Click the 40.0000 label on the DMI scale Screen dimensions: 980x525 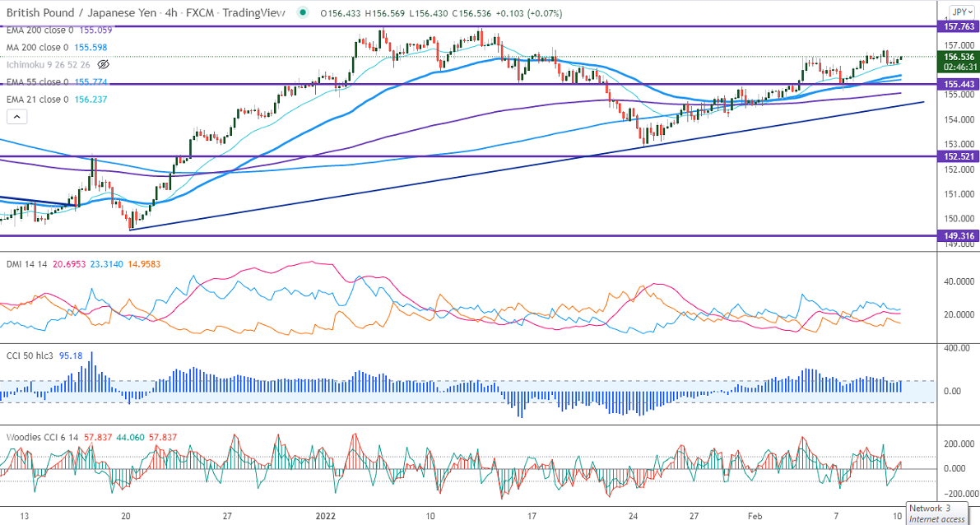point(959,282)
